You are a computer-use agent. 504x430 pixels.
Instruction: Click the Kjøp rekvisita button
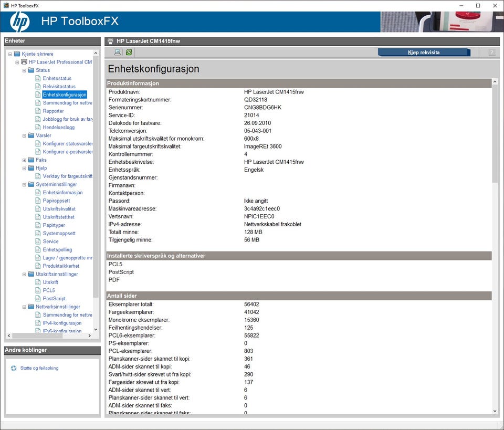[424, 53]
